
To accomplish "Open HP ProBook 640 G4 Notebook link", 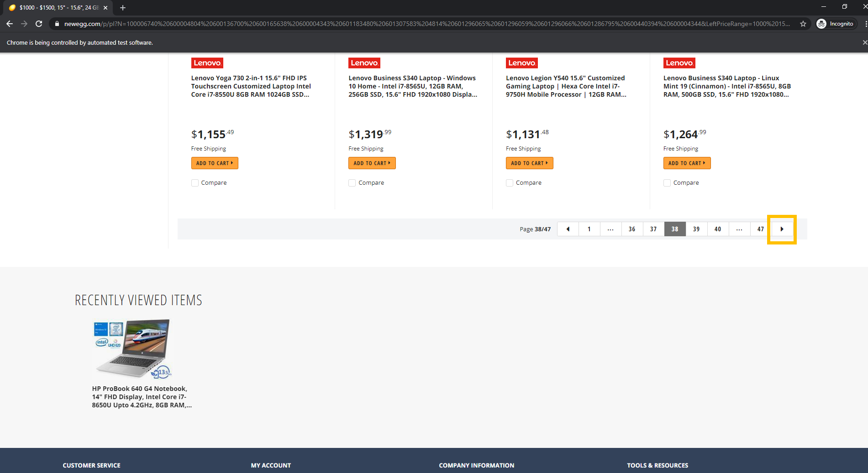I will [x=142, y=397].
